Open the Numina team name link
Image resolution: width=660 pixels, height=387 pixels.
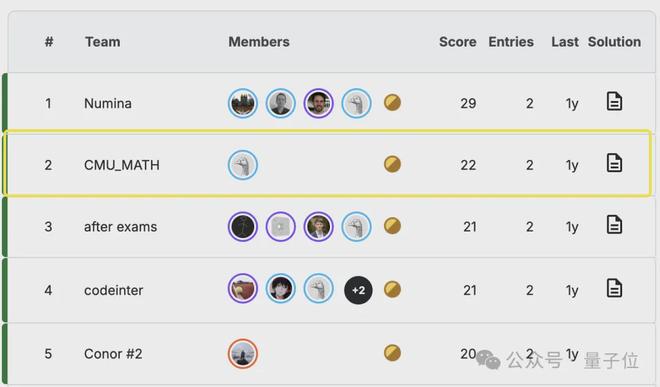[x=108, y=103]
